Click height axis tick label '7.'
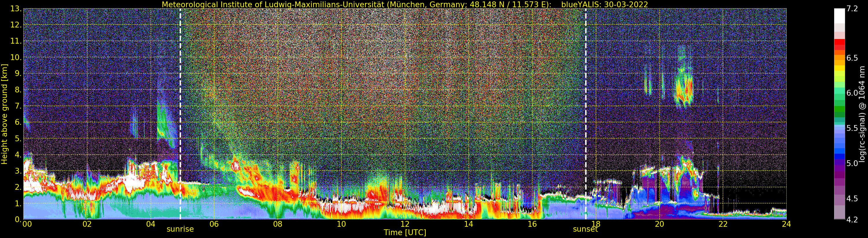 18,106
